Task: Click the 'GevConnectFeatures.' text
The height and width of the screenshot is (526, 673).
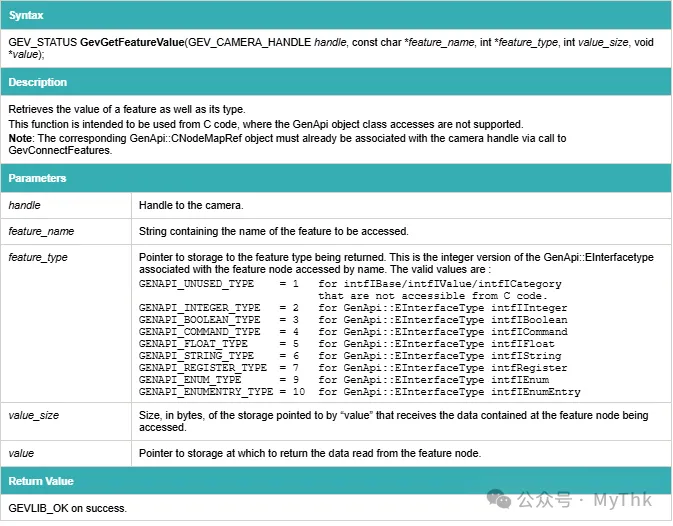Action: click(60, 151)
